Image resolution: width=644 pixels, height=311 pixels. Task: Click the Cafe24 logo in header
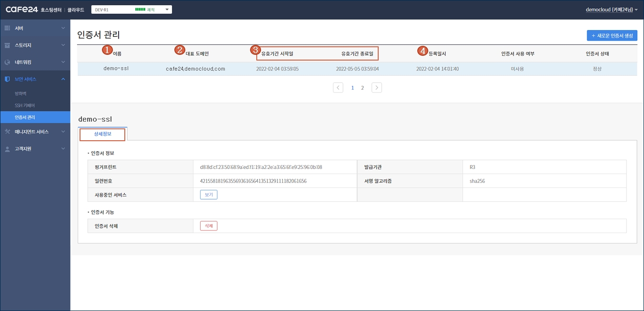pos(22,10)
